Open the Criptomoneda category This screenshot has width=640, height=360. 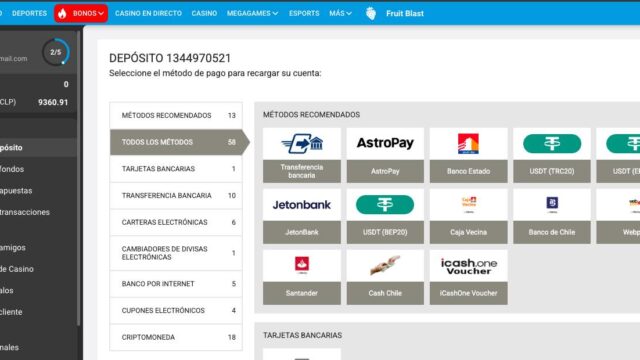click(176, 337)
